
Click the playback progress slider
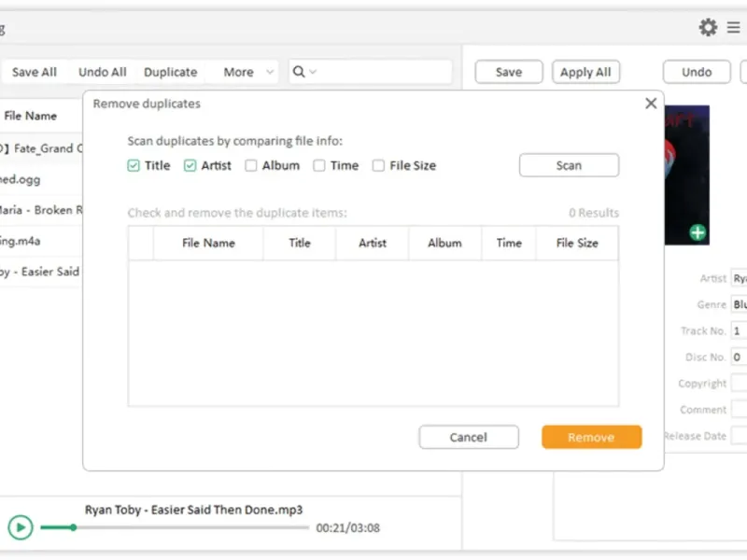click(174, 527)
